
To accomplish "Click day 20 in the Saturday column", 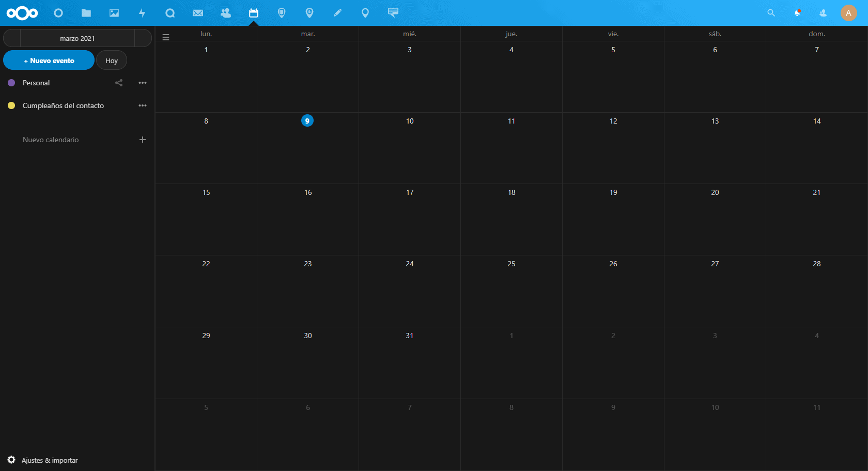I will pos(715,192).
